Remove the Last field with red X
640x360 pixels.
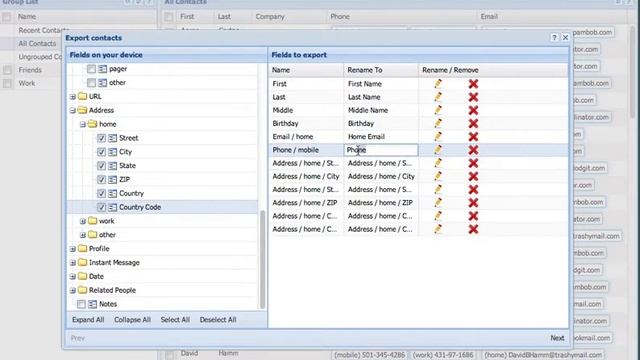473,97
